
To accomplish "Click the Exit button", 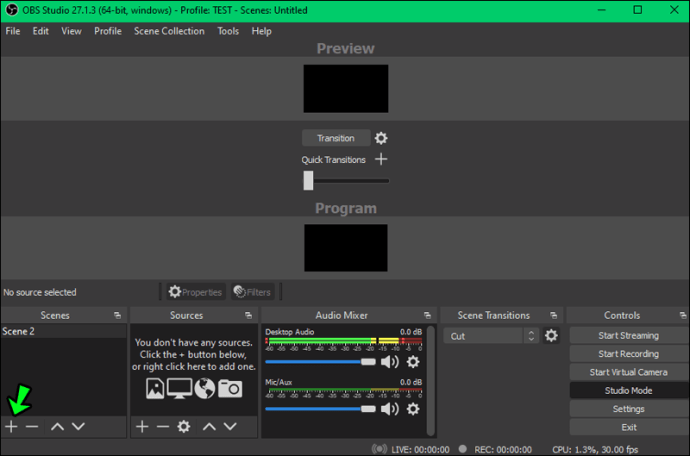I will point(628,427).
